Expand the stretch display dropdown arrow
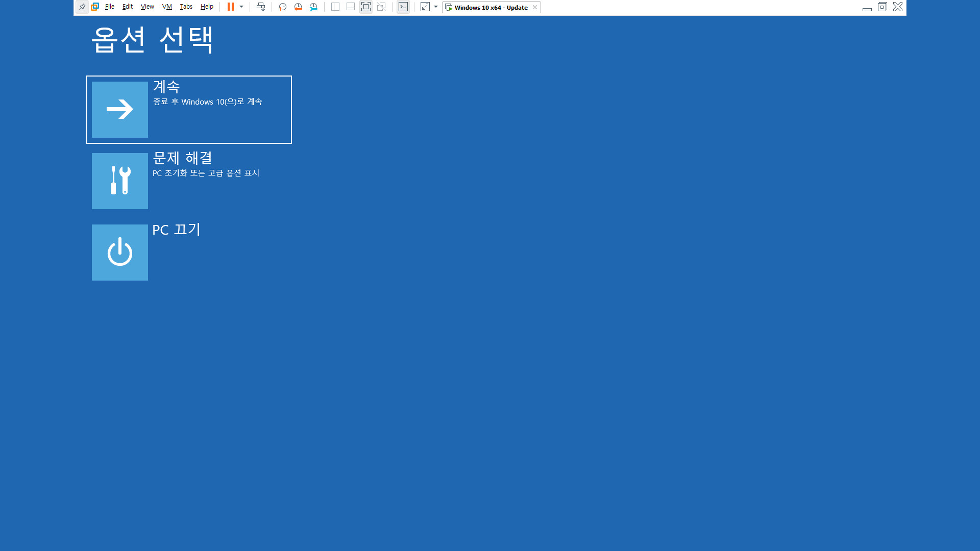 tap(436, 7)
